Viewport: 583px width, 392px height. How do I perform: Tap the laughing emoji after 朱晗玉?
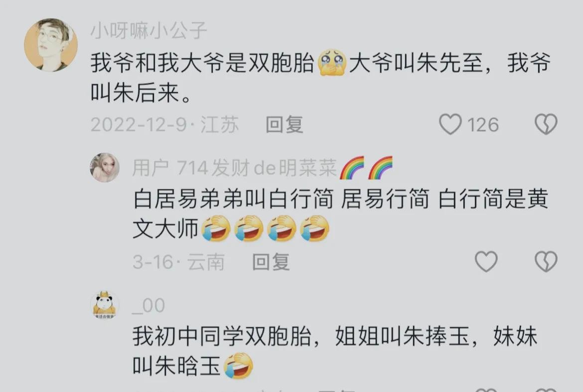pyautogui.click(x=238, y=366)
